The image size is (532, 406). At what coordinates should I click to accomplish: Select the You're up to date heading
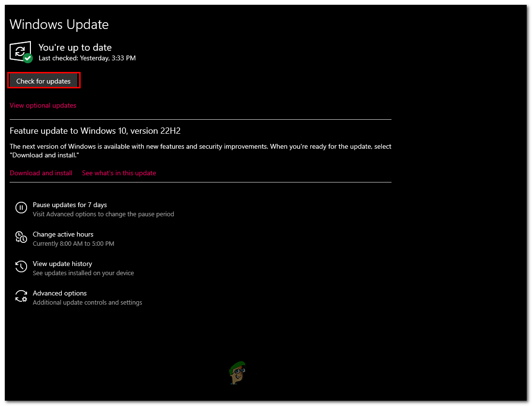click(75, 47)
